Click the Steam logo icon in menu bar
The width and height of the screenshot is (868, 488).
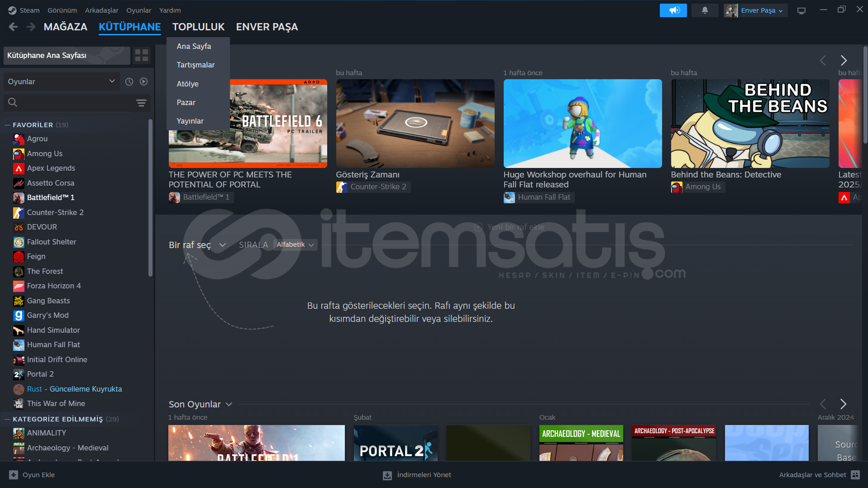(x=12, y=10)
